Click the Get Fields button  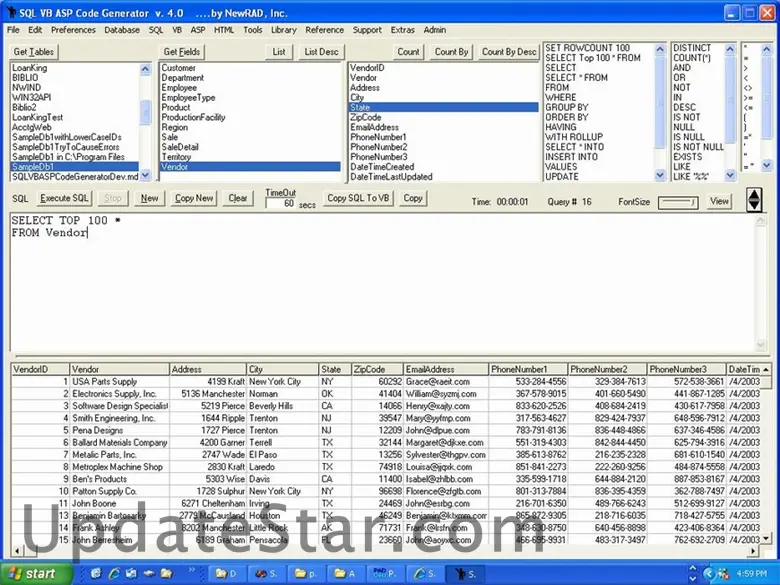tap(182, 52)
